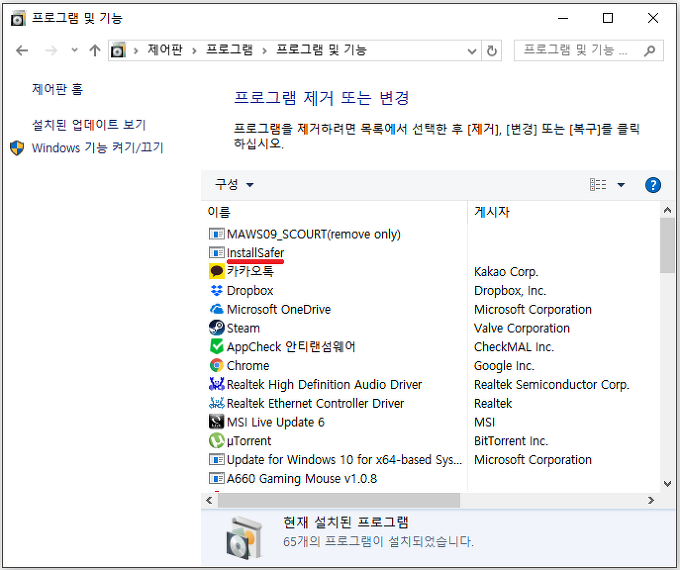
Task: Select the 제어판 breadcrumb
Action: point(165,50)
